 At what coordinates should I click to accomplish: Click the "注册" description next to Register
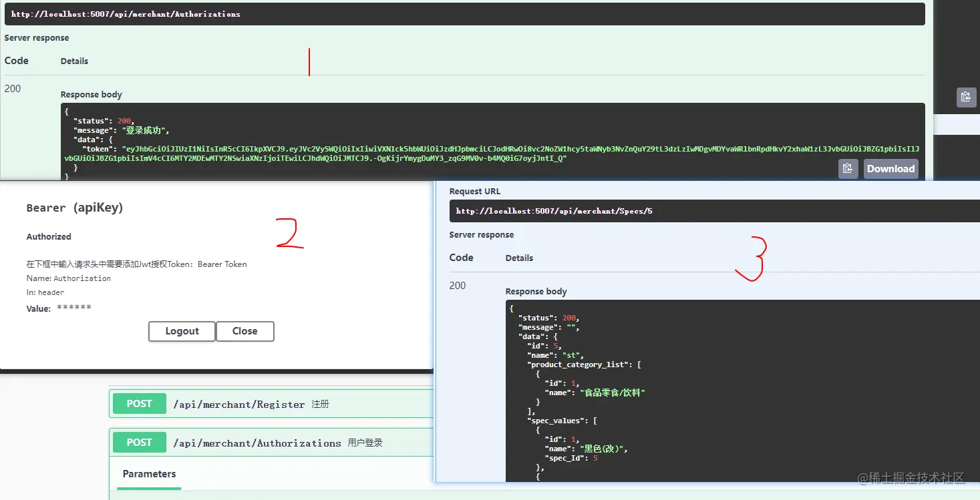(320, 405)
